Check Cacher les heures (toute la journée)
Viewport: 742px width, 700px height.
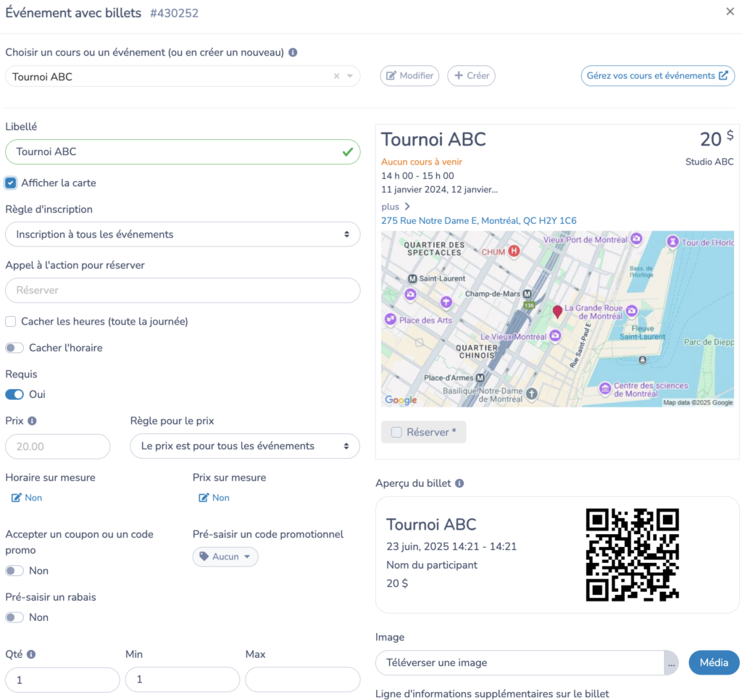(x=11, y=322)
